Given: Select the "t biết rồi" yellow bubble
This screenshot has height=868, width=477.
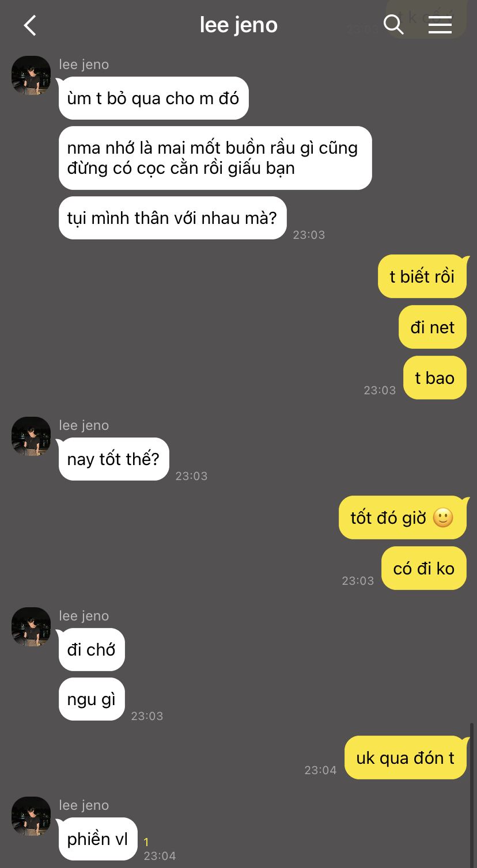Looking at the screenshot, I should pos(422,276).
